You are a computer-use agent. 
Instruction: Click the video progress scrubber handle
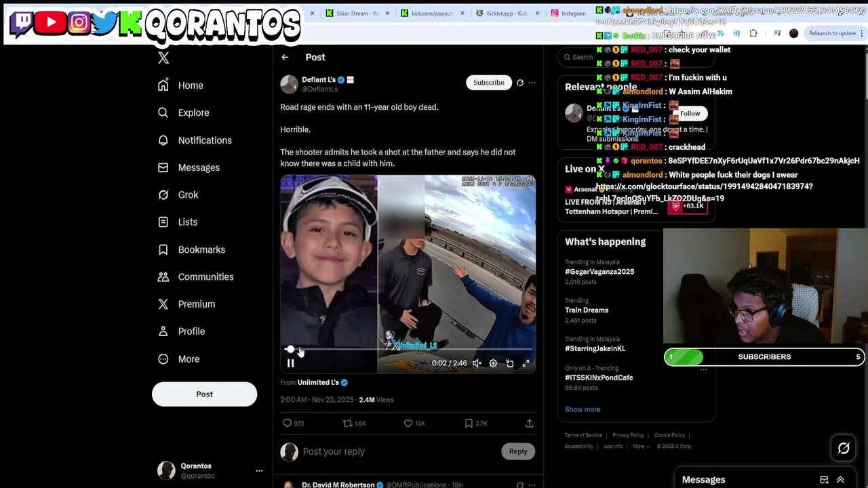click(290, 350)
